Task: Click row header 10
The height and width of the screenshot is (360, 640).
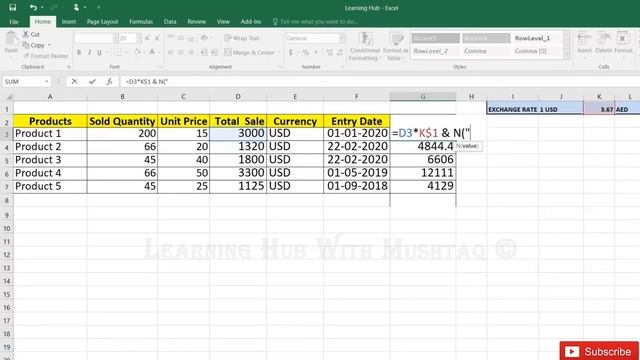Action: 7,229
